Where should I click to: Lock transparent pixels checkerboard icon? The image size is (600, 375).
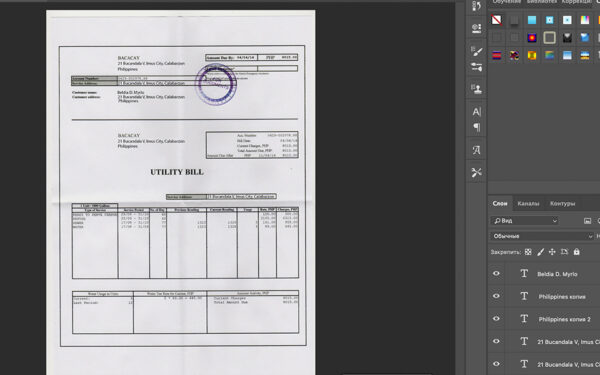[528, 252]
